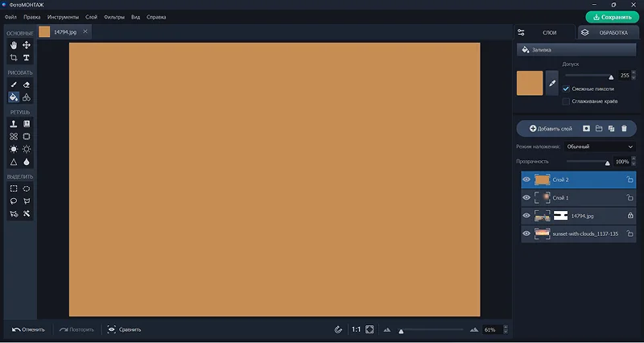Image resolution: width=644 pixels, height=343 pixels.
Task: Fit image to screen icon
Action: pyautogui.click(x=369, y=329)
